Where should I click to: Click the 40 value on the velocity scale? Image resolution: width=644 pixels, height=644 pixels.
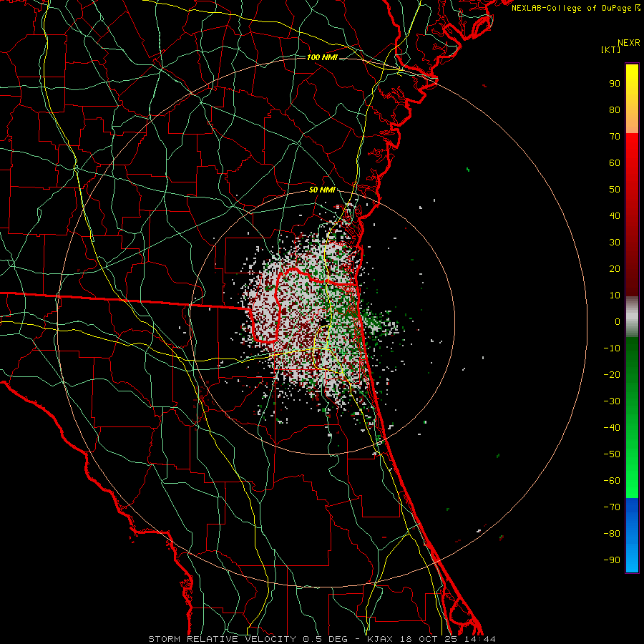[x=615, y=216]
